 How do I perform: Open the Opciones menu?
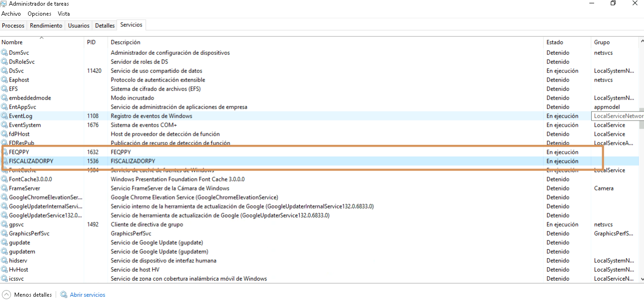39,14
